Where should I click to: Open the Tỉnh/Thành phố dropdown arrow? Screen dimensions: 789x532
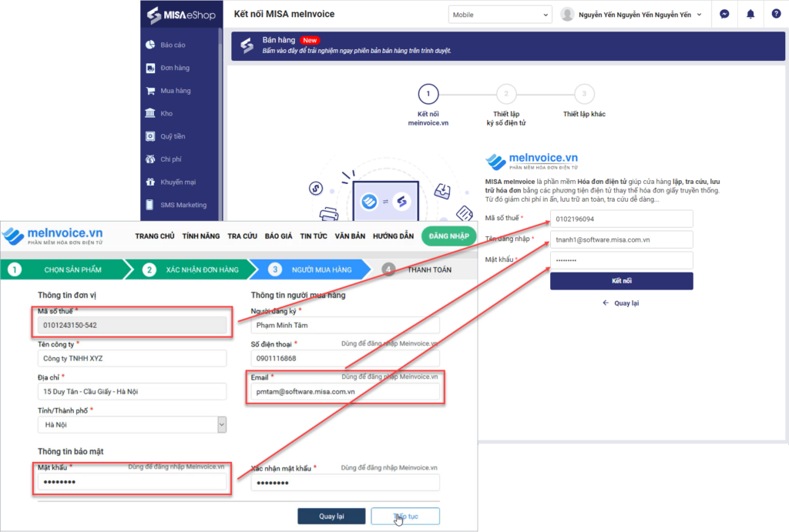coord(222,424)
